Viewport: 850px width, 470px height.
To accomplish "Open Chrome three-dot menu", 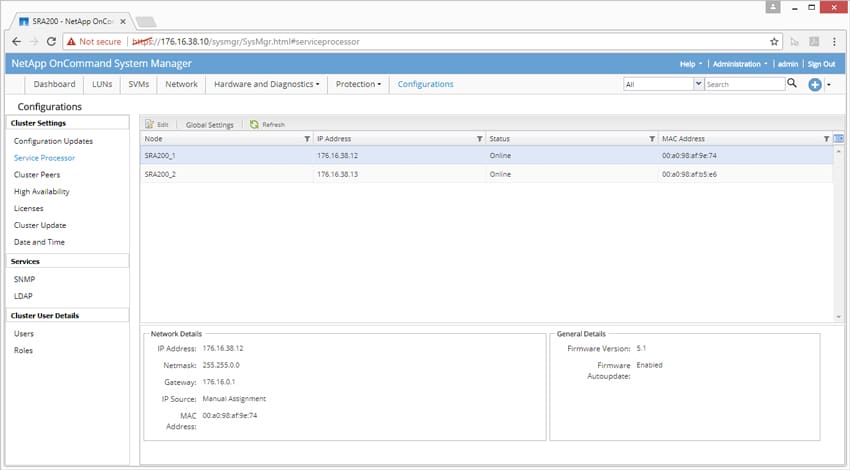I will [834, 42].
